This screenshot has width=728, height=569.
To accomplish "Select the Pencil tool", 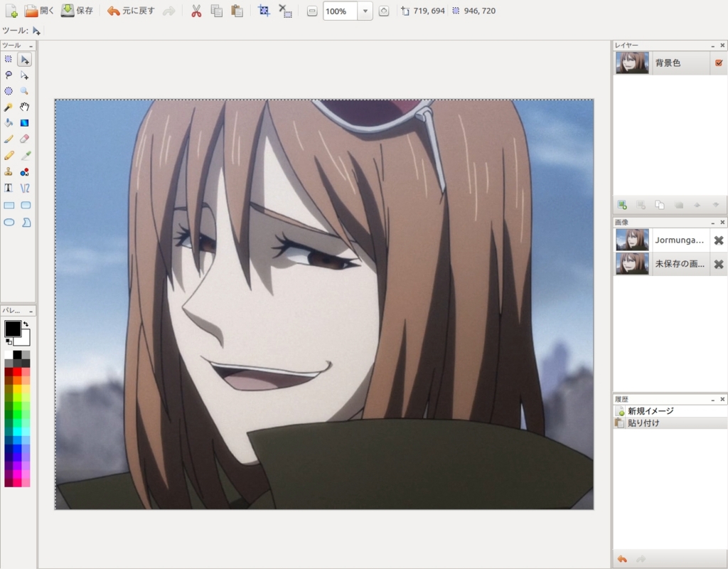I will (x=9, y=156).
